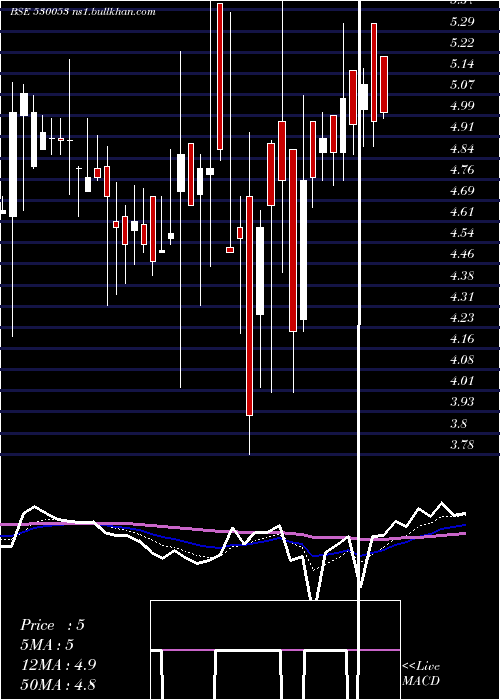Select the "4.54" price level label

coord(462,233)
